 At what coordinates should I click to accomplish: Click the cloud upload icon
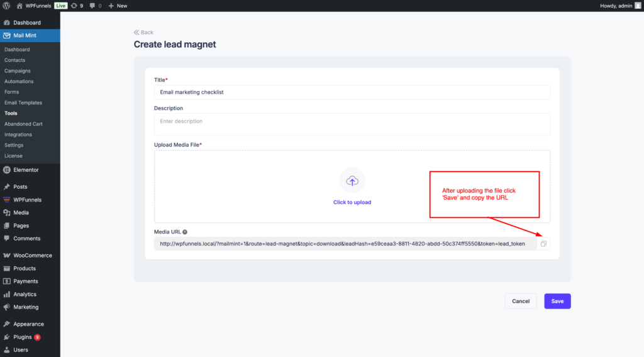(352, 181)
